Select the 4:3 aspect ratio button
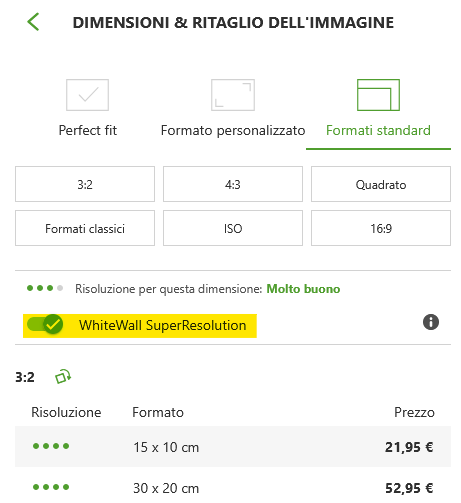Viewport: 461px width, 503px height. point(233,184)
